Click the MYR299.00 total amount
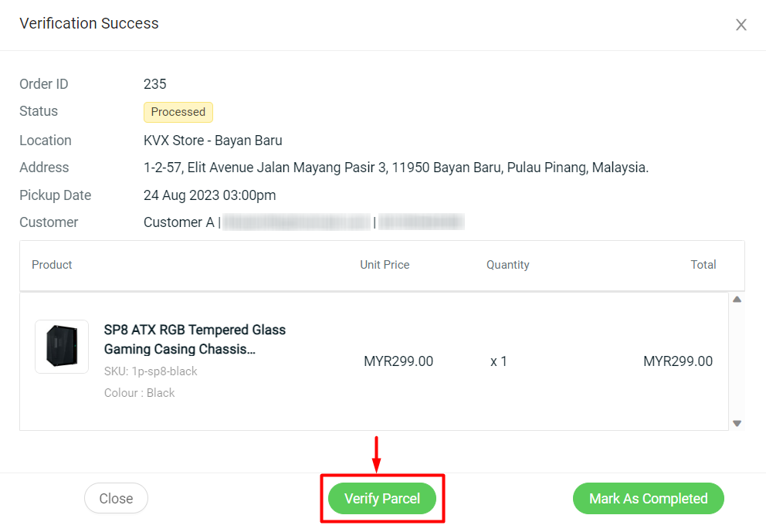Image resolution: width=766 pixels, height=532 pixels. [x=677, y=361]
